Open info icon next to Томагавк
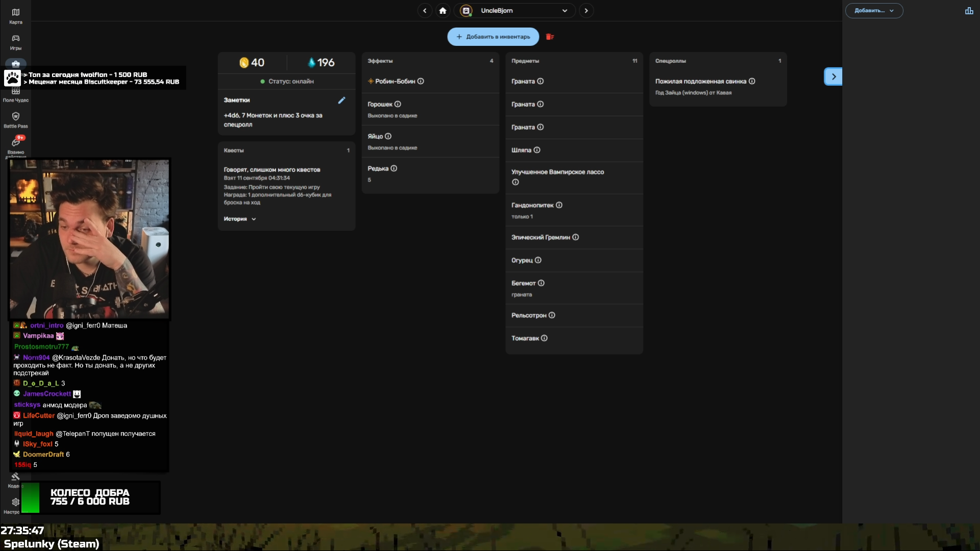 click(544, 338)
